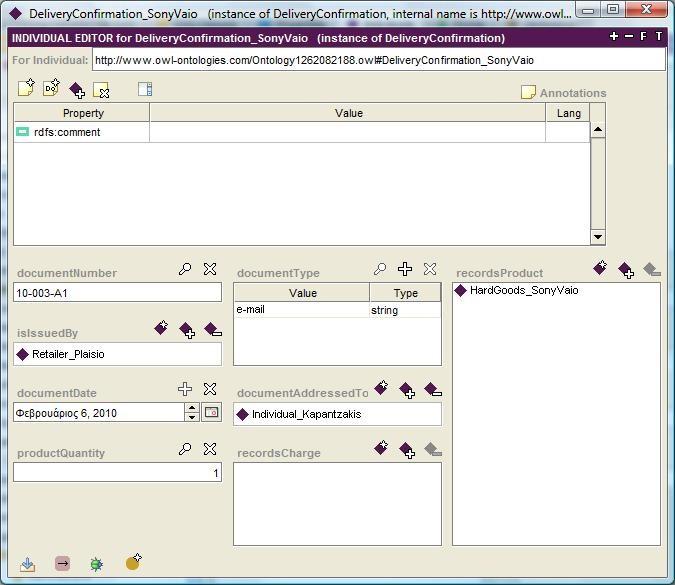Delete the productQuantity value
Viewport: 675px width, 585px height.
(210, 449)
